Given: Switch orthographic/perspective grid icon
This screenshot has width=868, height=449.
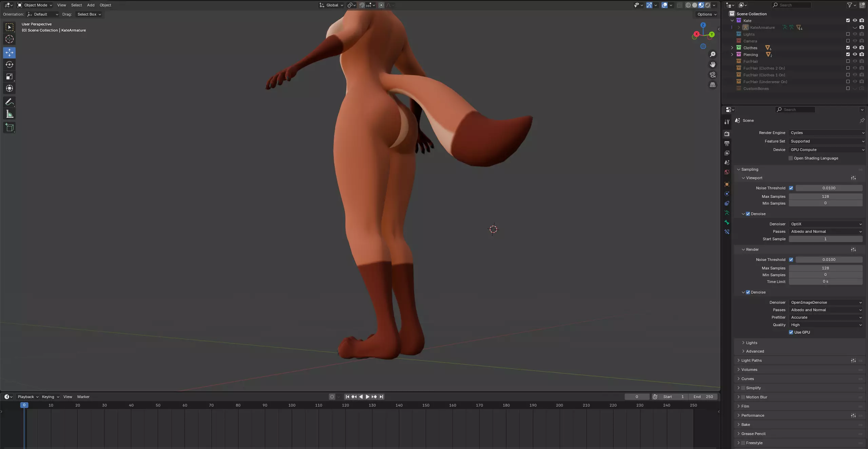Looking at the screenshot, I should tap(713, 85).
